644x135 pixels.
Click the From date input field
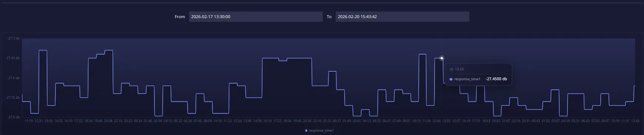[x=256, y=17]
